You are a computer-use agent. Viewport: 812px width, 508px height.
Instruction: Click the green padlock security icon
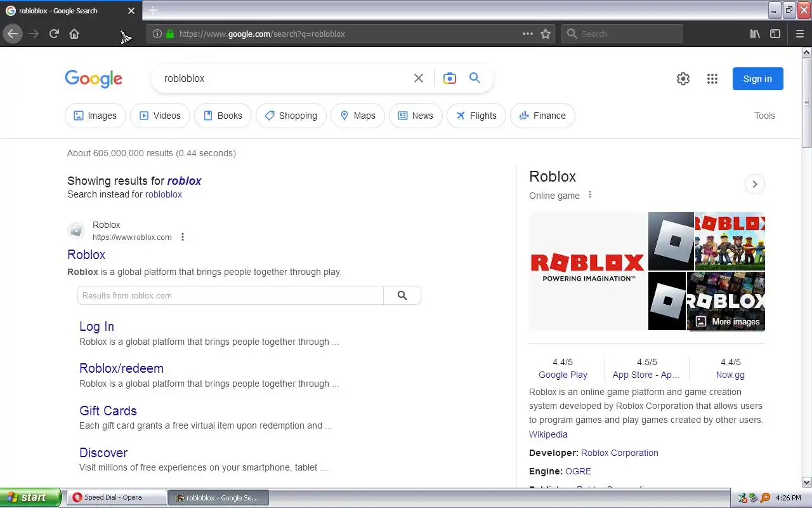[x=169, y=34]
